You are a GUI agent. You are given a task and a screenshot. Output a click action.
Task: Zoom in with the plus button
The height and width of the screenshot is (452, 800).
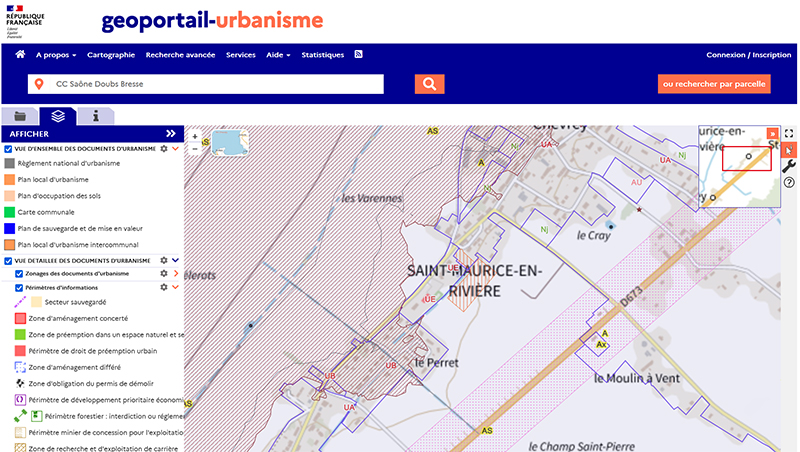click(x=195, y=137)
